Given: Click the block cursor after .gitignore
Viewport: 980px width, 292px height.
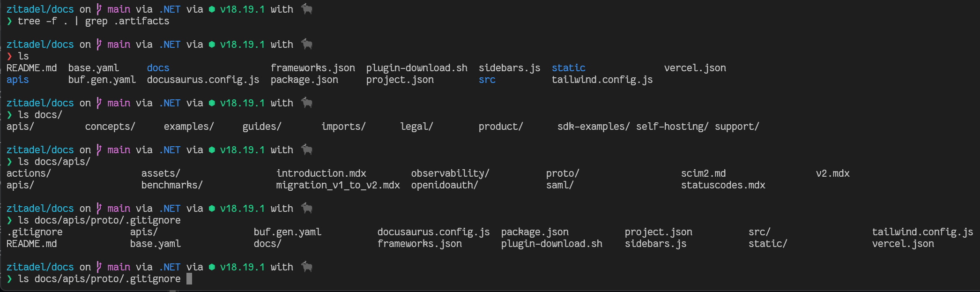Looking at the screenshot, I should (x=189, y=279).
